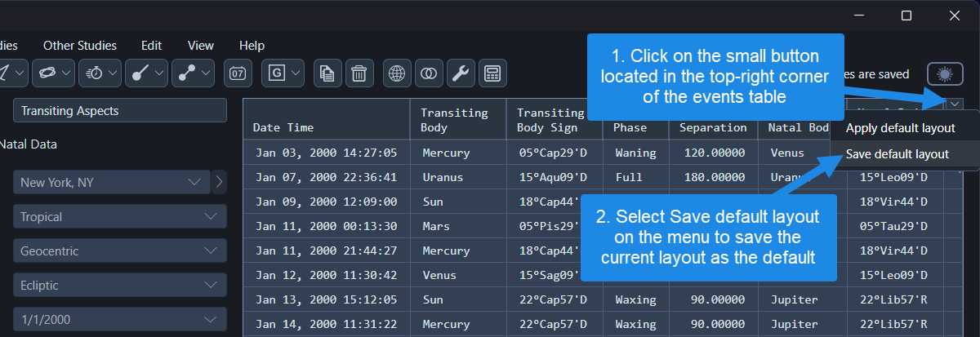Screen dimensions: 980x337
Task: Click the Waning phase cell
Action: (635, 153)
